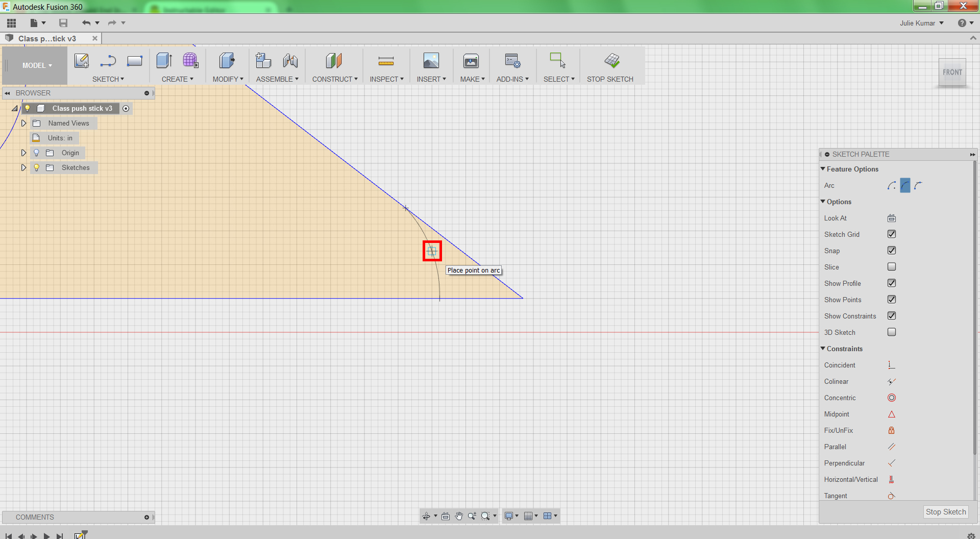Click the Insert image icon
Viewport: 980px width, 539px height.
(x=431, y=61)
